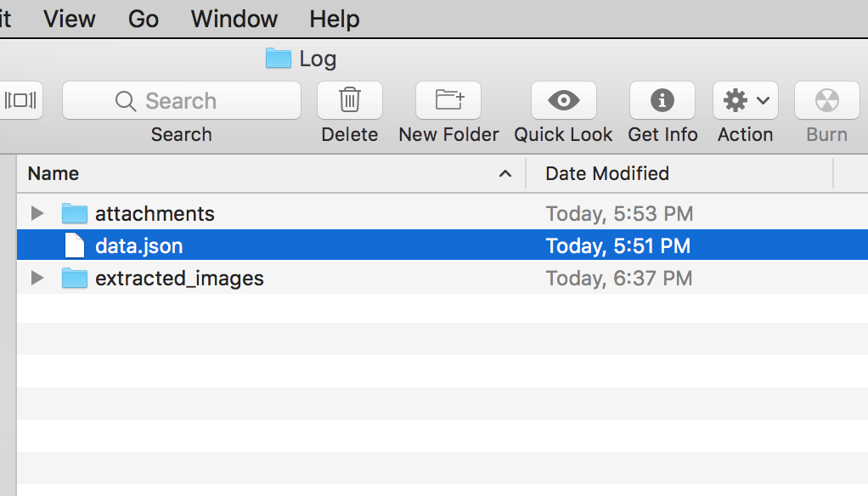This screenshot has width=868, height=496.
Task: Open the View menu
Action: click(69, 19)
